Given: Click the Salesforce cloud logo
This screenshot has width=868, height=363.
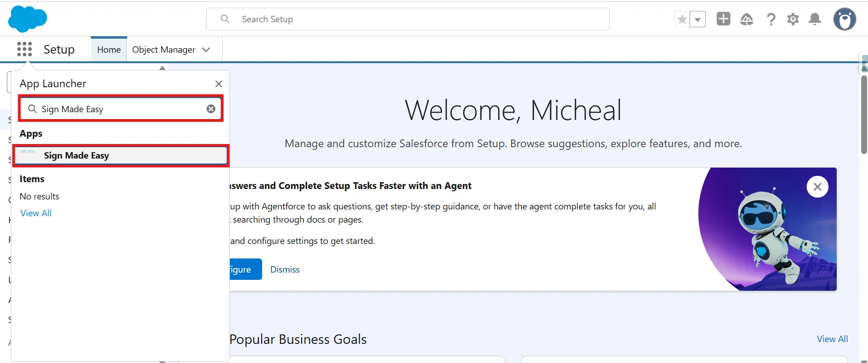Looking at the screenshot, I should click(x=27, y=19).
